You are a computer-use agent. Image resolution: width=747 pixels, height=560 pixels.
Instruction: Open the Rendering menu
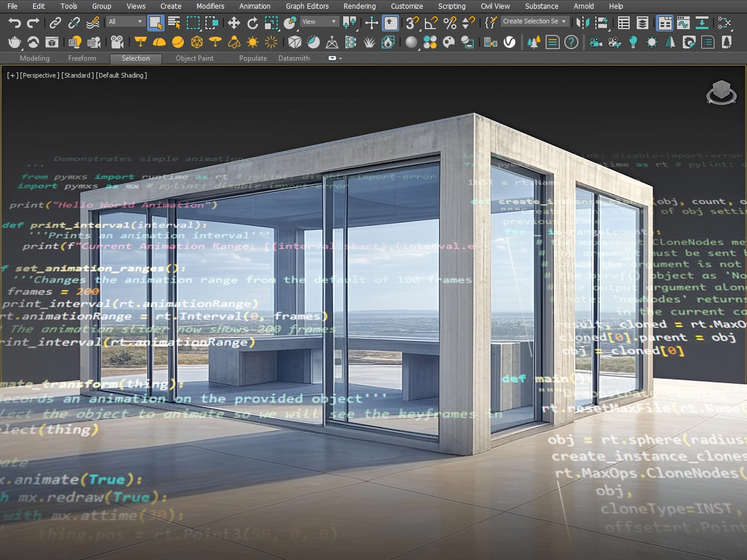tap(359, 6)
